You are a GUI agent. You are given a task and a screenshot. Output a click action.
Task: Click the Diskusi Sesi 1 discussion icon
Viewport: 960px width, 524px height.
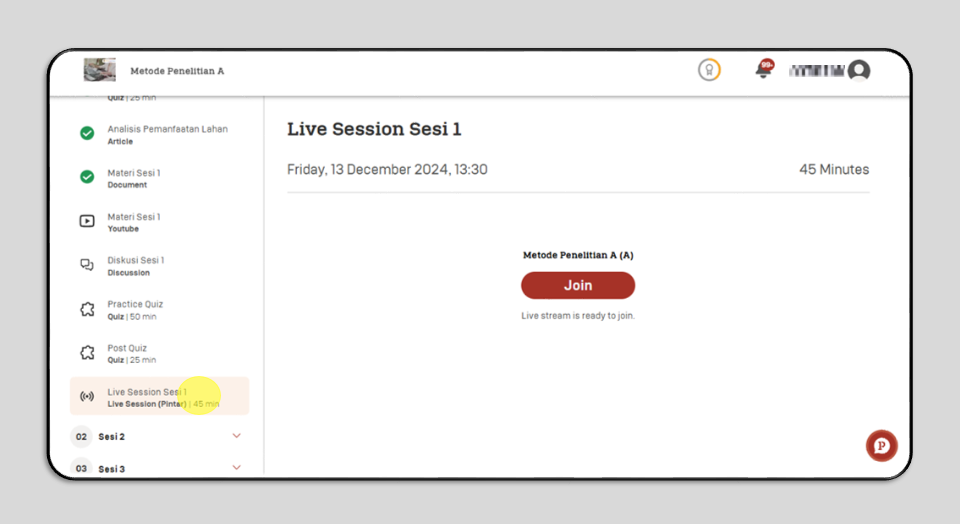coord(87,265)
